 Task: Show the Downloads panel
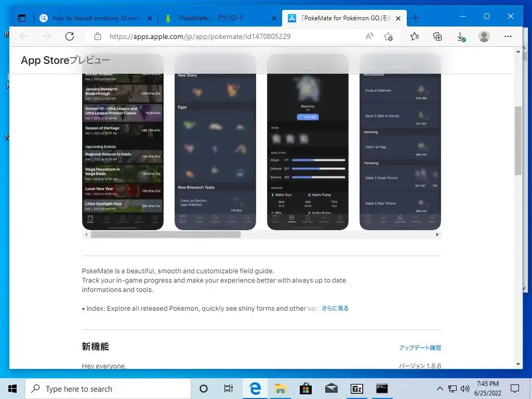[x=461, y=37]
